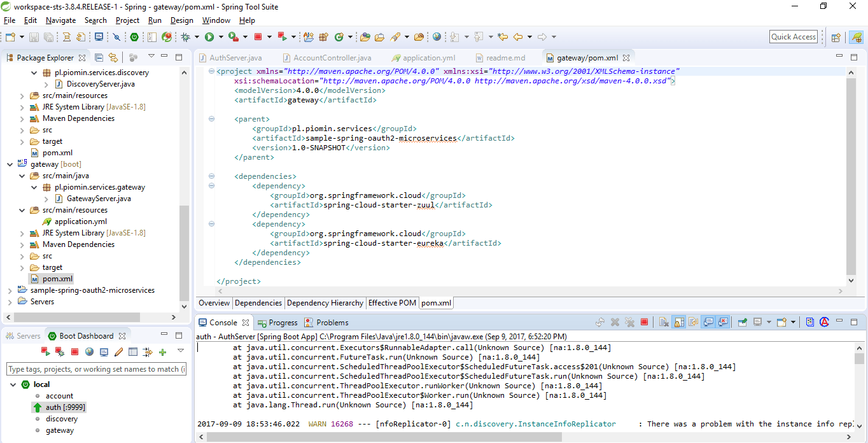Click the Boot Dashboard red stop icon

tap(74, 351)
